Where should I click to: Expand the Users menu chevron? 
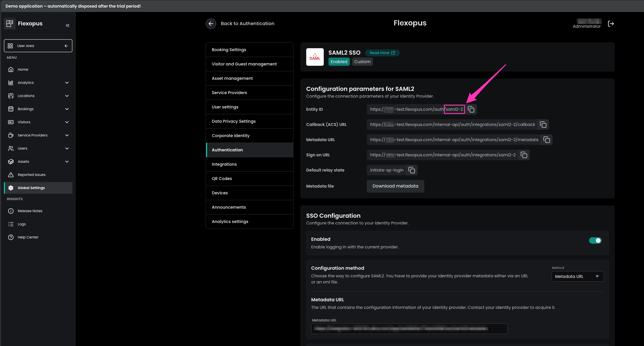click(x=67, y=148)
